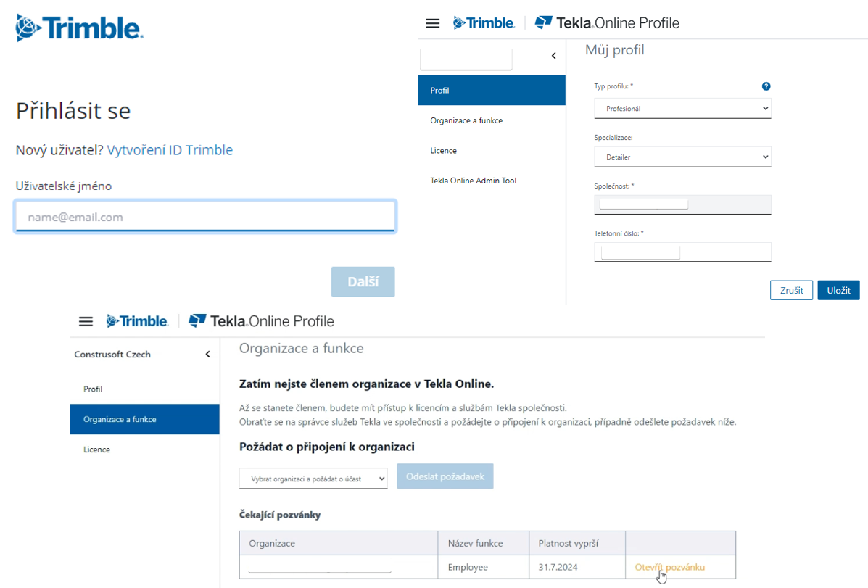
Task: Click the Čekající pozvánky heading
Action: click(280, 515)
